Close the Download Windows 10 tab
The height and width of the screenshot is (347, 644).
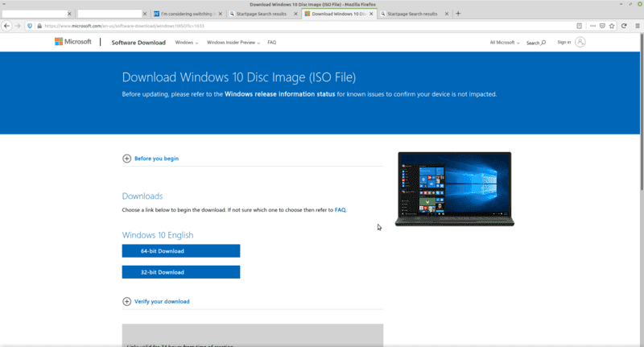371,14
